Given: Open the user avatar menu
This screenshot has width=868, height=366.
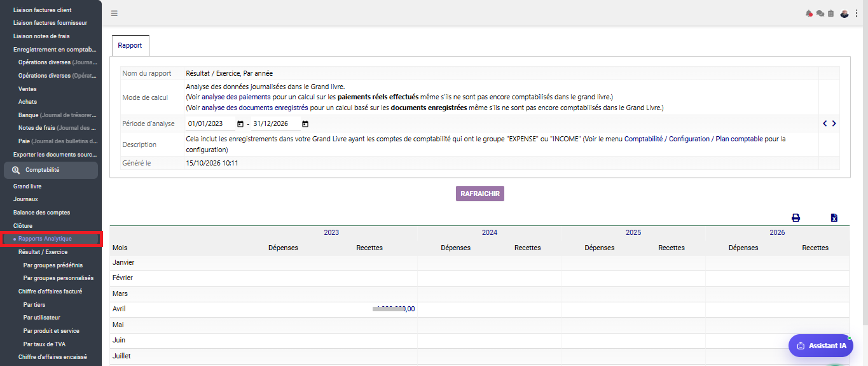Looking at the screenshot, I should click(844, 13).
